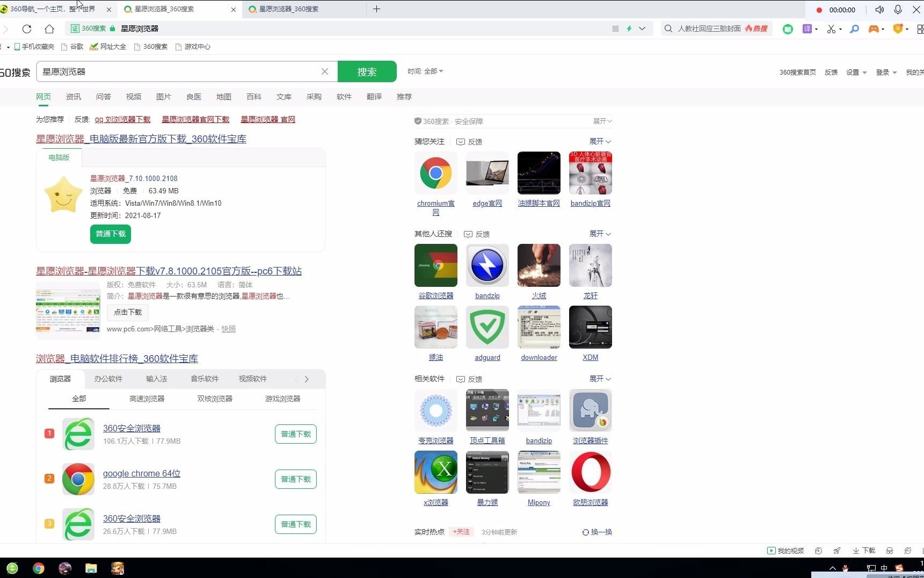
Task: Click +关注 for 实时热点
Action: click(x=461, y=532)
